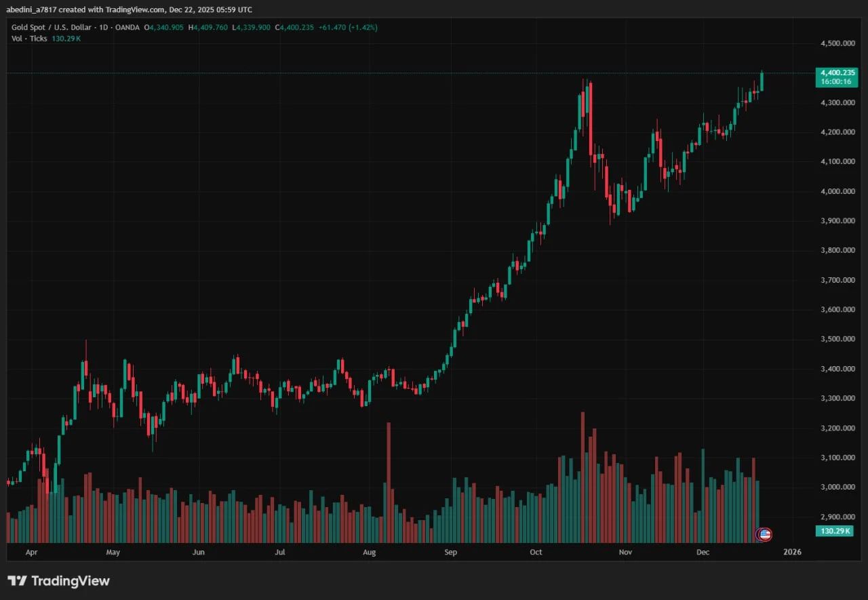The image size is (868, 600).
Task: Click the 2026 label on the time axis
Action: tap(792, 552)
